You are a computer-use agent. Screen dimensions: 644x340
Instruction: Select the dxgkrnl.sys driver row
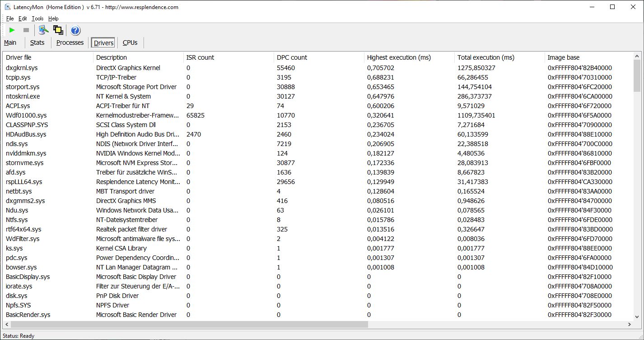coord(318,68)
